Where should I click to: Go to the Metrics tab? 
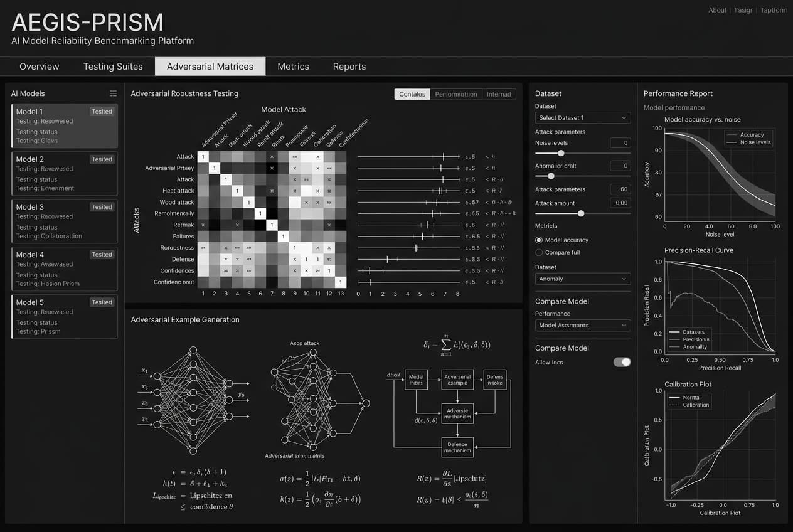pyautogui.click(x=293, y=66)
